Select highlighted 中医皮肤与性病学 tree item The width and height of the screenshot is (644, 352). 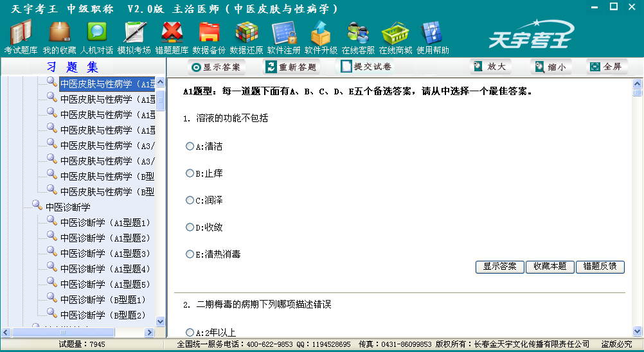tap(107, 84)
